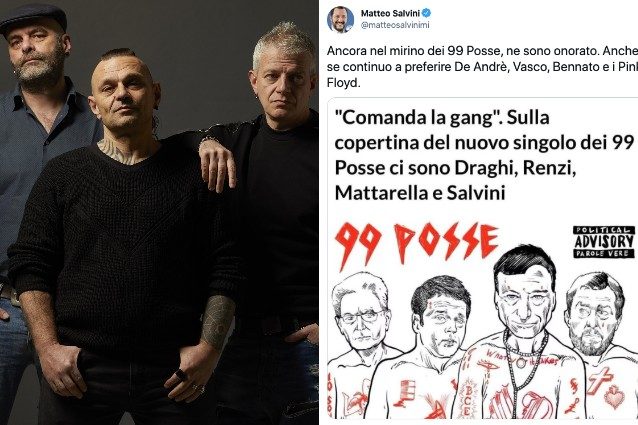Image resolution: width=638 pixels, height=425 pixels.
Task: Open the @matteosalvinimi handle
Action: pos(395,25)
